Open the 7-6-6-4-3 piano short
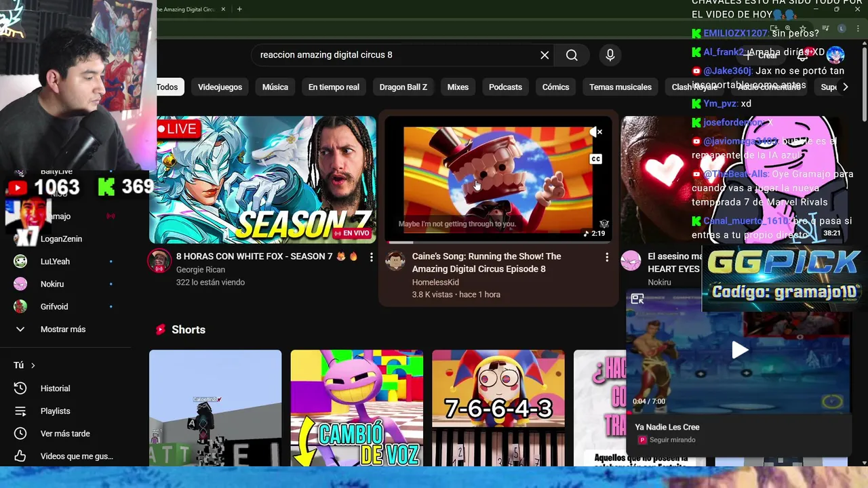Screen dimensions: 868x488 [498, 408]
